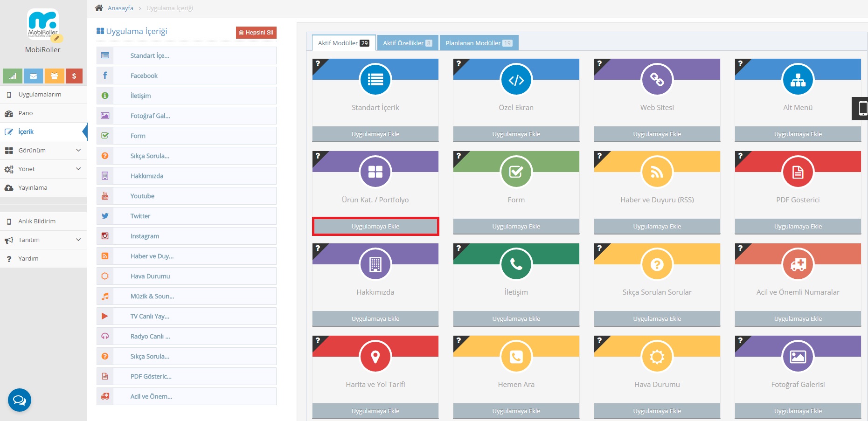Open Yardım in the sidebar
The image size is (868, 421).
click(x=43, y=259)
